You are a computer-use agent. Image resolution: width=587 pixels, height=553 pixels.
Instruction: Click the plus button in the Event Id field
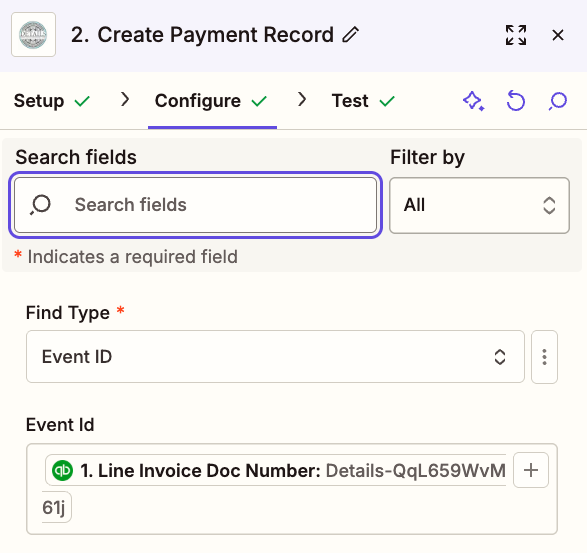[x=531, y=470]
